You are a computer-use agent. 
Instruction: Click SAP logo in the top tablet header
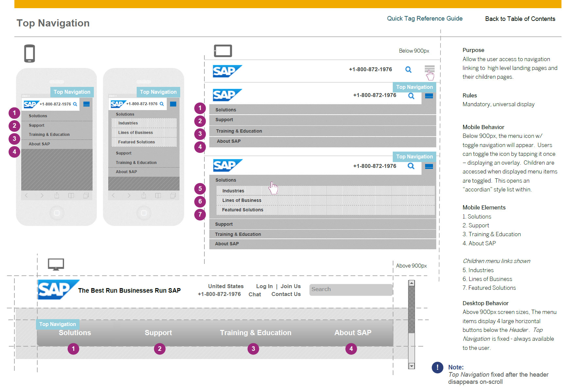pyautogui.click(x=227, y=71)
